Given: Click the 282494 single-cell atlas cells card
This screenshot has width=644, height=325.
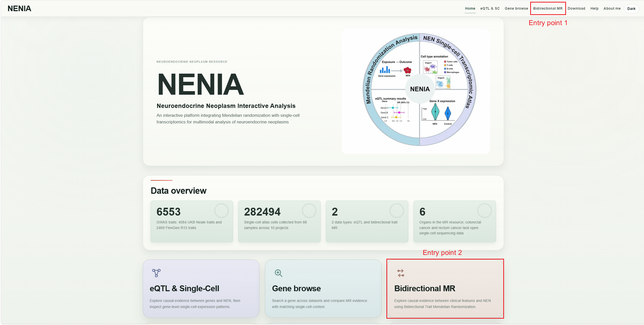Looking at the screenshot, I should [279, 221].
